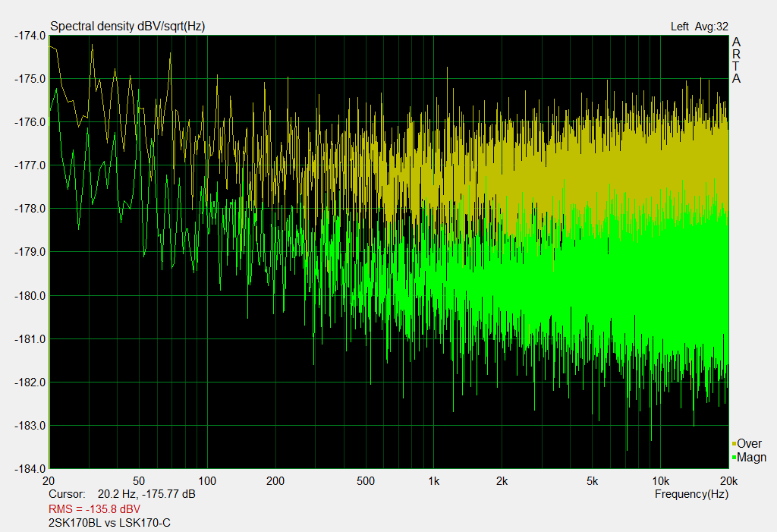Click the yellow Over legend marker

pos(734,444)
